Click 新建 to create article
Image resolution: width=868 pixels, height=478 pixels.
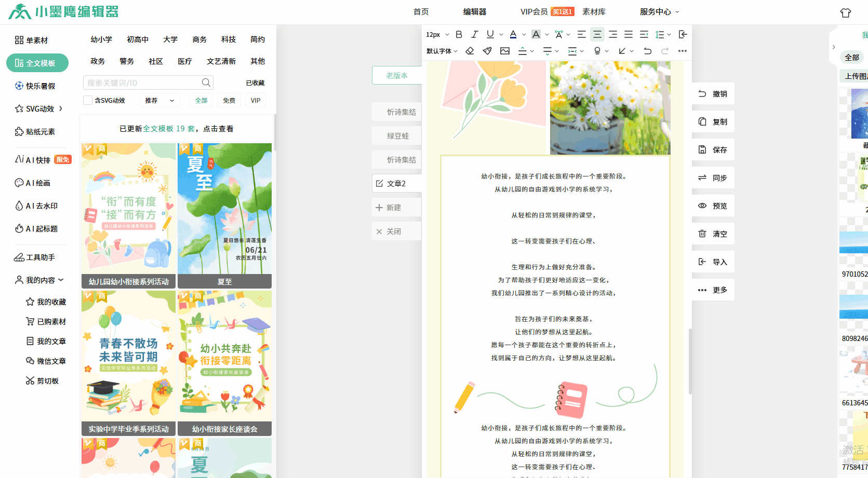[x=397, y=207]
